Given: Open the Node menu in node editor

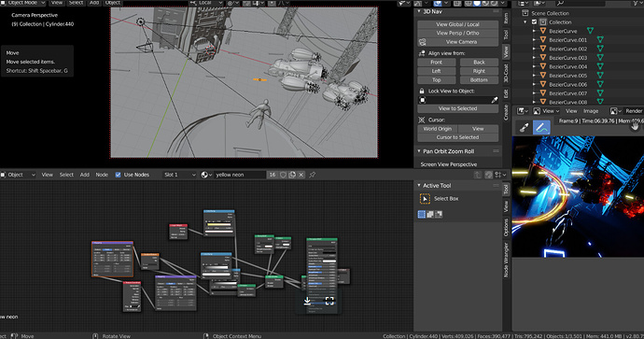Looking at the screenshot, I should [x=102, y=175].
